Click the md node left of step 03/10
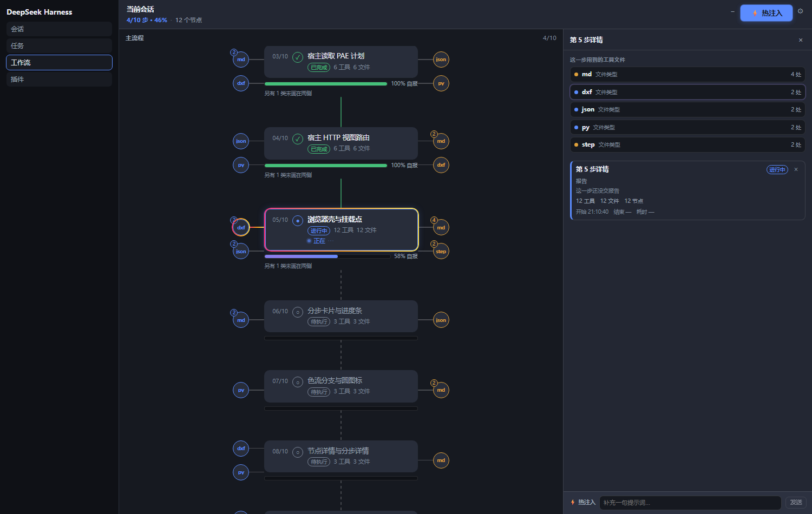The image size is (812, 514). (x=241, y=60)
